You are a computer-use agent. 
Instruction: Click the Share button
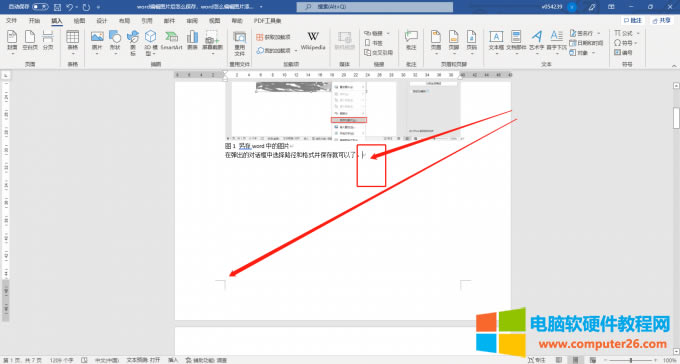point(662,20)
